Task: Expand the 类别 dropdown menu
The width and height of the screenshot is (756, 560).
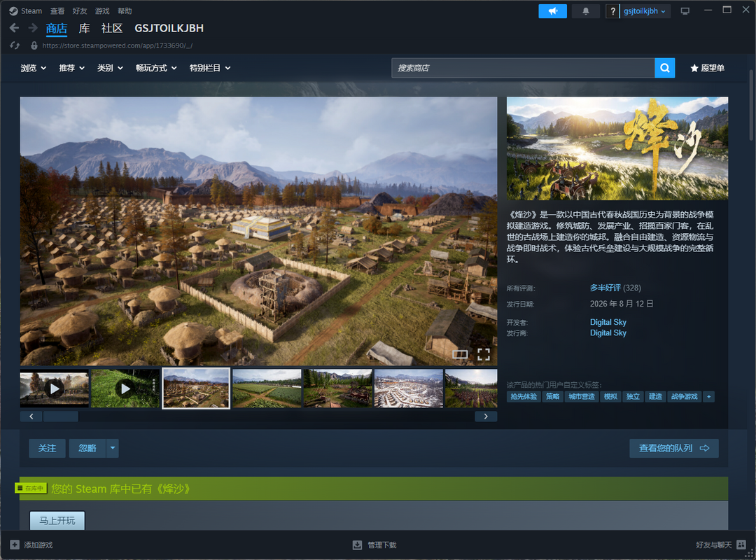Action: click(110, 68)
